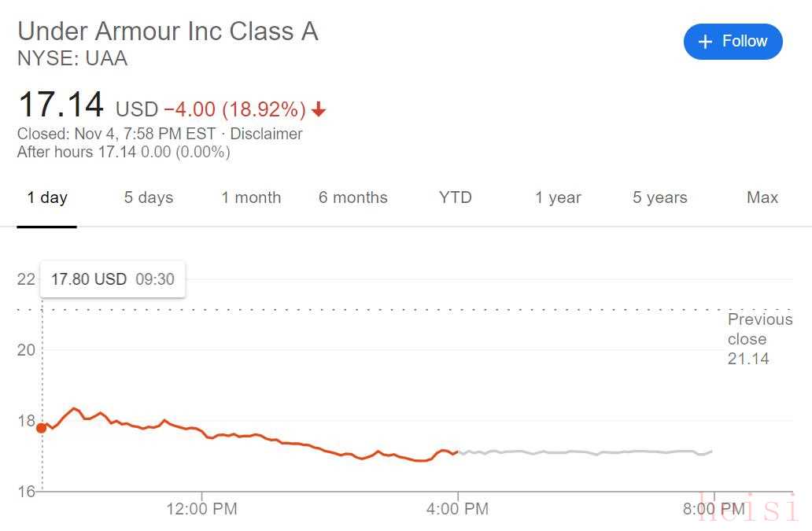
Task: Switch to the 1 year tab
Action: [558, 197]
